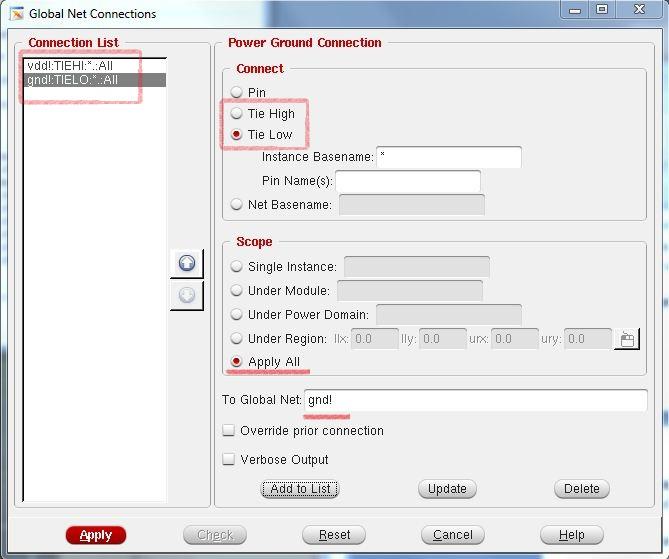This screenshot has width=669, height=559.
Task: Click the region picker icon next to ury
Action: tap(627, 339)
